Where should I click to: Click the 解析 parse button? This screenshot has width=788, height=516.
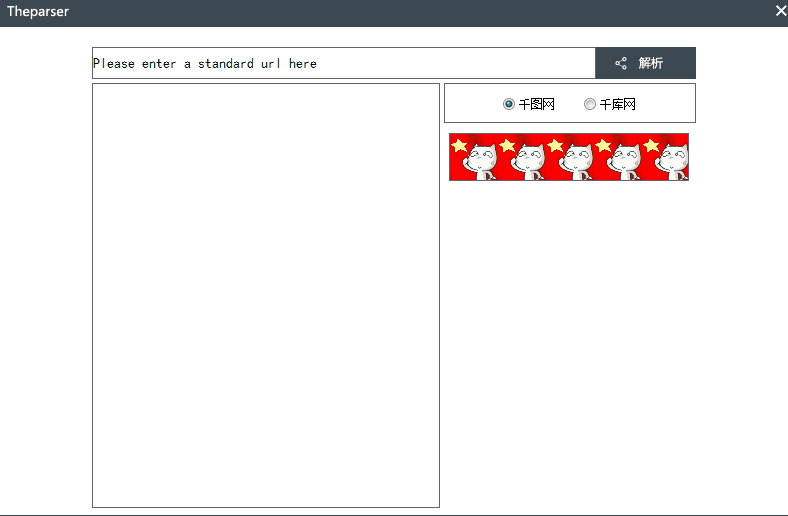coord(645,63)
